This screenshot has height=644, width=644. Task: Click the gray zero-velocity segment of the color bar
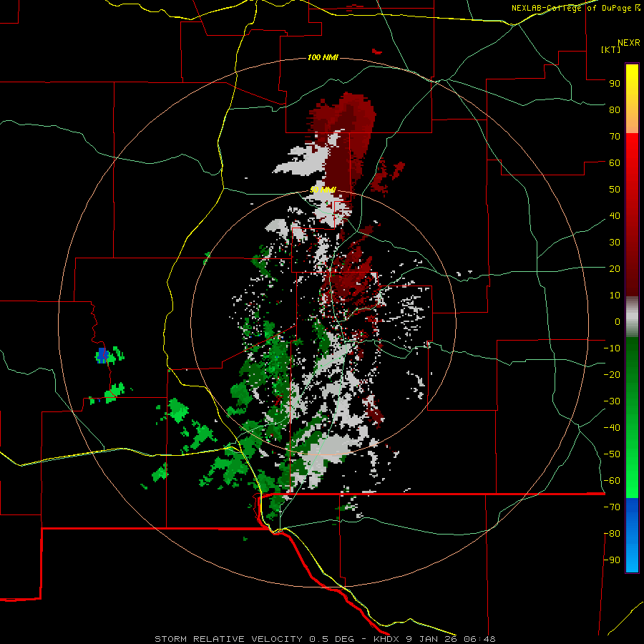pos(632,317)
